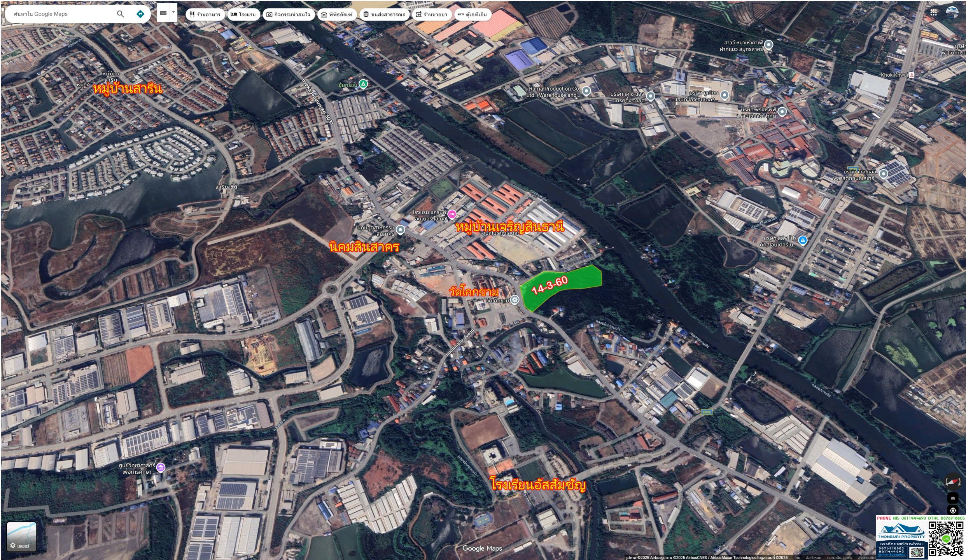Image resolution: width=966 pixels, height=560 pixels.
Task: Click the search magnifier icon
Action: (x=121, y=14)
